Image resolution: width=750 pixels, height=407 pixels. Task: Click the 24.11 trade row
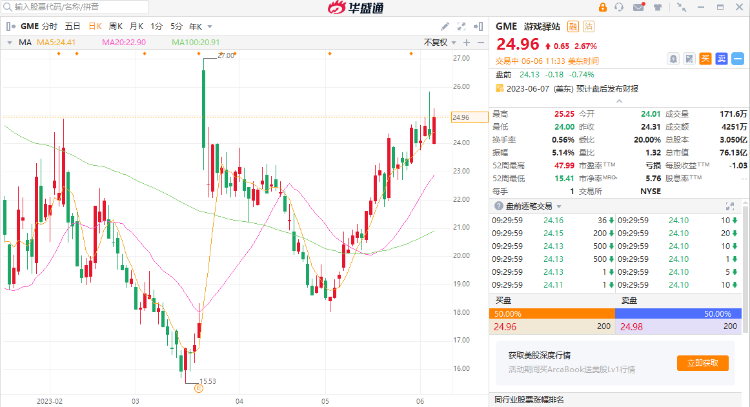553,285
